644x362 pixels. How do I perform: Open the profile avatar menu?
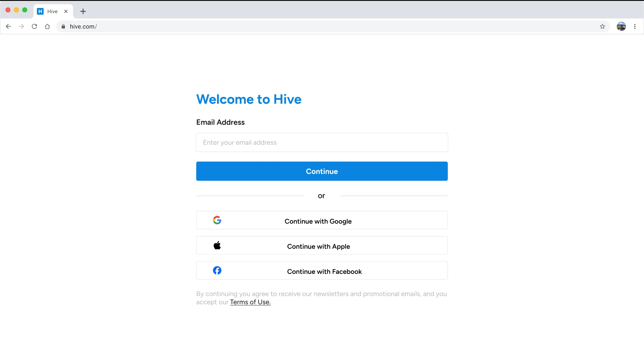[x=621, y=26]
